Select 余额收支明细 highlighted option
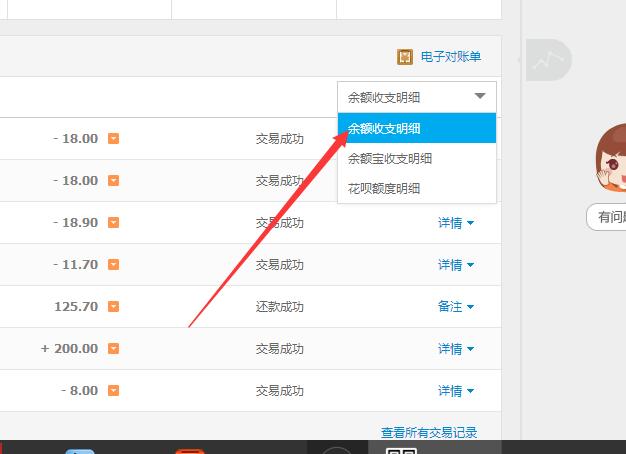The image size is (626, 454). tap(417, 128)
